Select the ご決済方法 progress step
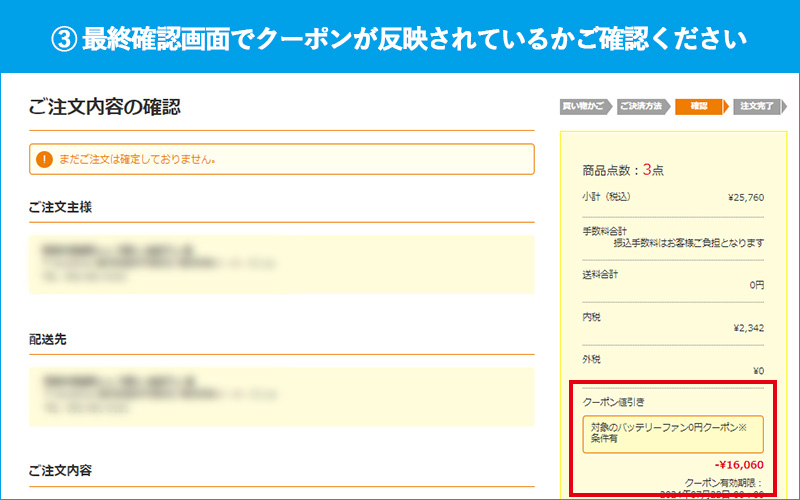 [x=638, y=106]
